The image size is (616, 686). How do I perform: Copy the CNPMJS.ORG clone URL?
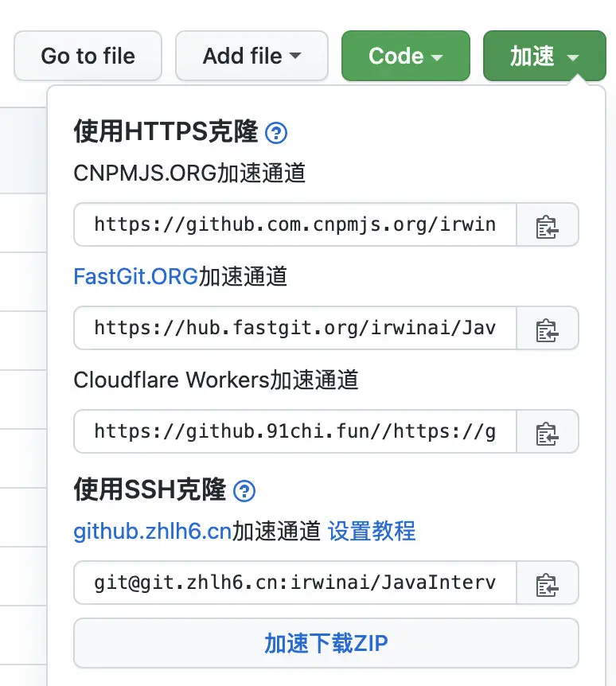pyautogui.click(x=548, y=225)
